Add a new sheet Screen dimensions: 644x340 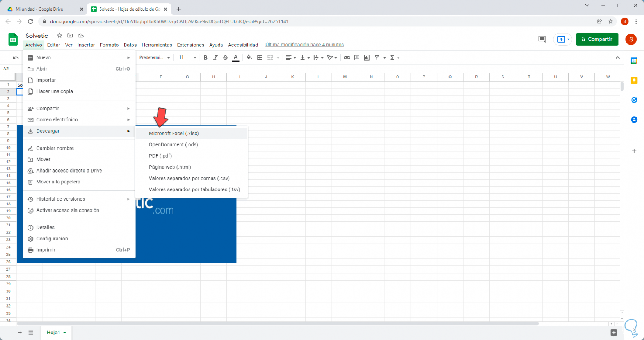pyautogui.click(x=20, y=333)
